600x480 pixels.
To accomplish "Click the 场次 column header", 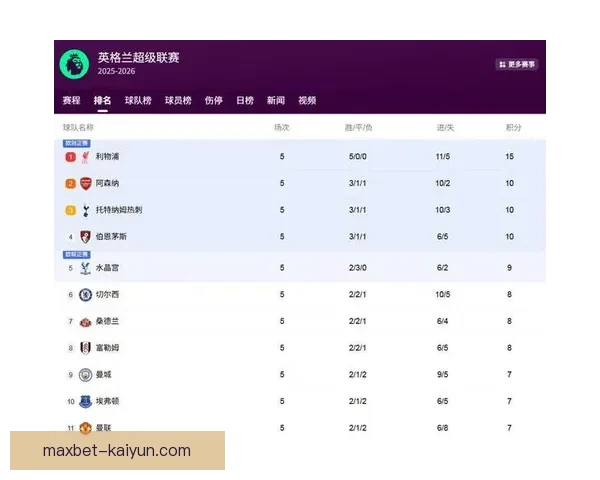I will (x=282, y=127).
